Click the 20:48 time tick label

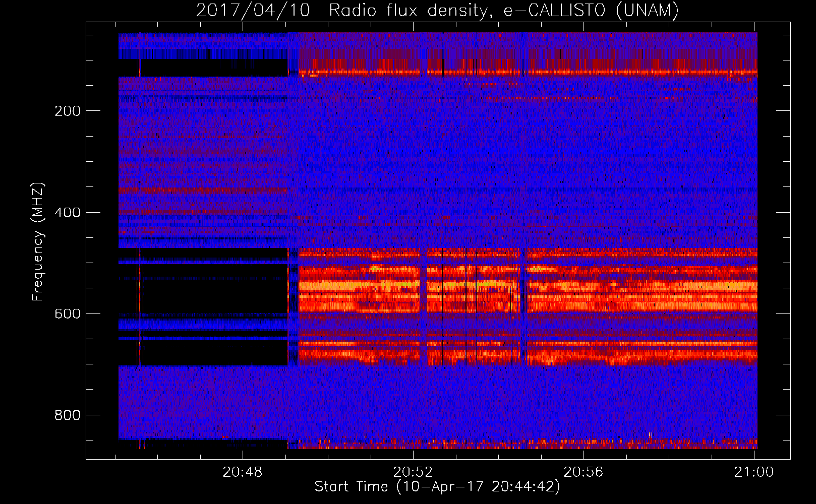coord(243,472)
